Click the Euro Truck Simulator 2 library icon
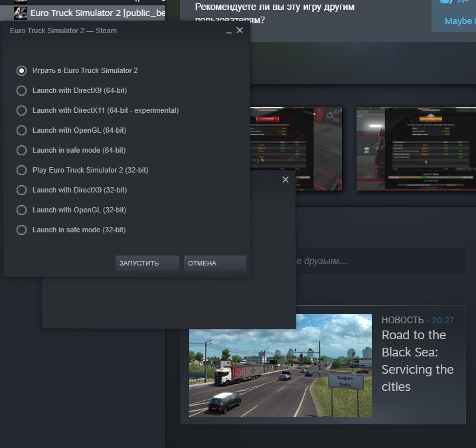Screen dimensions: 476x448 21,13
